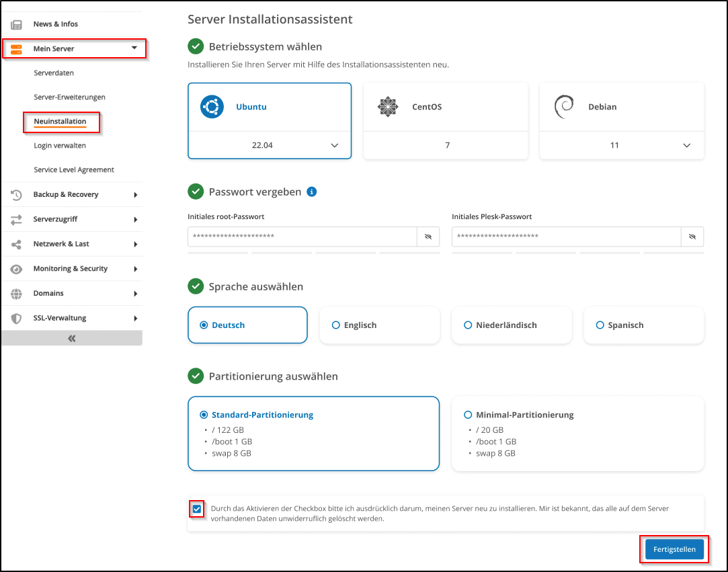Open Login verwalten menu entry
This screenshot has height=572, width=728.
click(60, 145)
